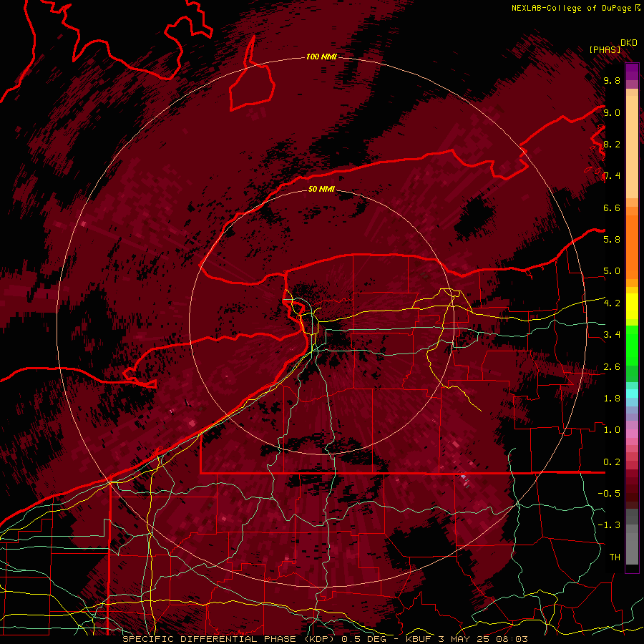Click the 5.8 value on the color scale
Viewport: 644px width, 644px height.
click(x=612, y=240)
